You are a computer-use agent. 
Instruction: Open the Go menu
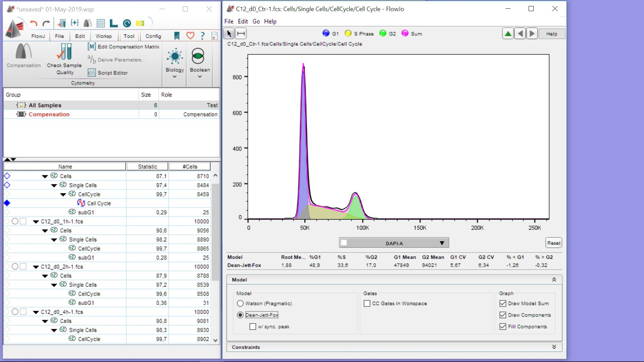[256, 21]
